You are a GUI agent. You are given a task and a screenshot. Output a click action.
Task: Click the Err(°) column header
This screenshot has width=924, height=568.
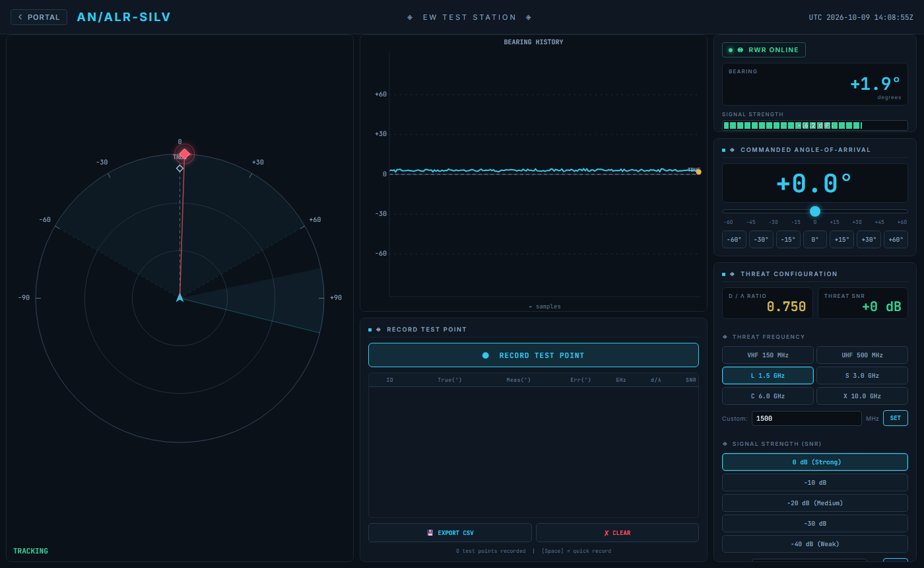[581, 380]
